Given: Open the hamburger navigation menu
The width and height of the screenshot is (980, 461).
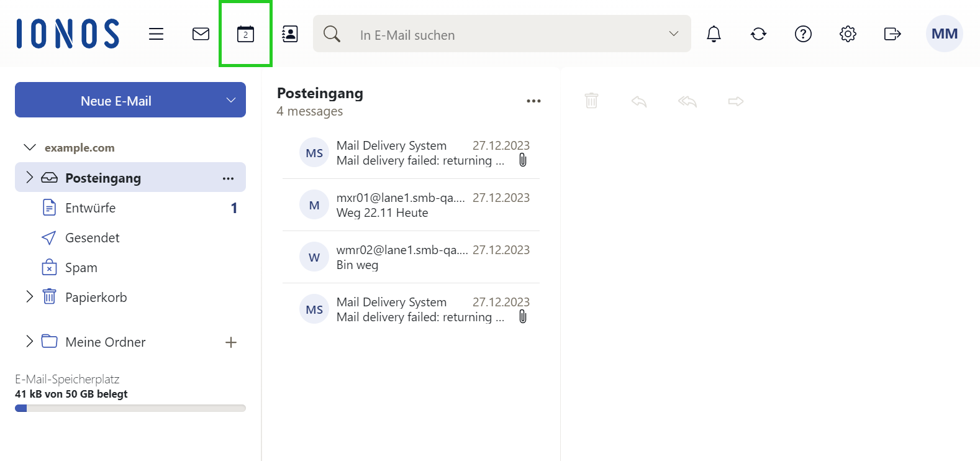Looking at the screenshot, I should [x=156, y=34].
